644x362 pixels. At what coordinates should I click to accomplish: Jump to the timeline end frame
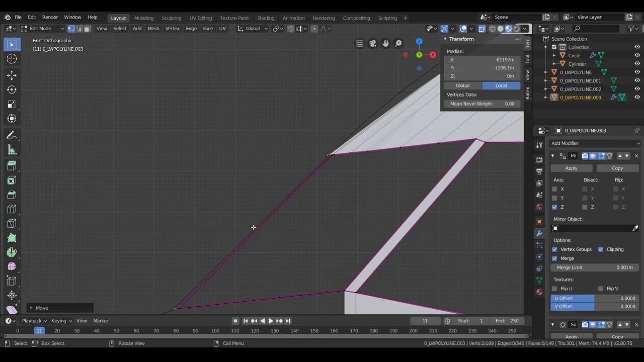[x=288, y=321]
